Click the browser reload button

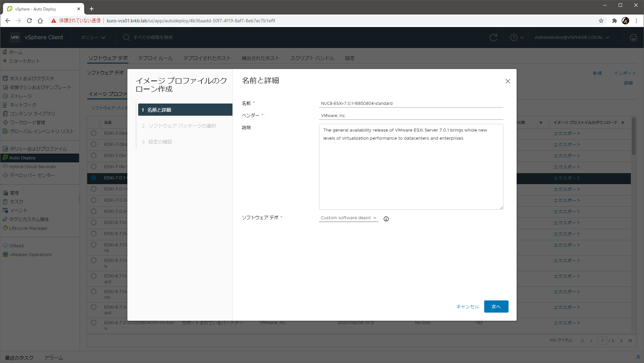click(29, 21)
